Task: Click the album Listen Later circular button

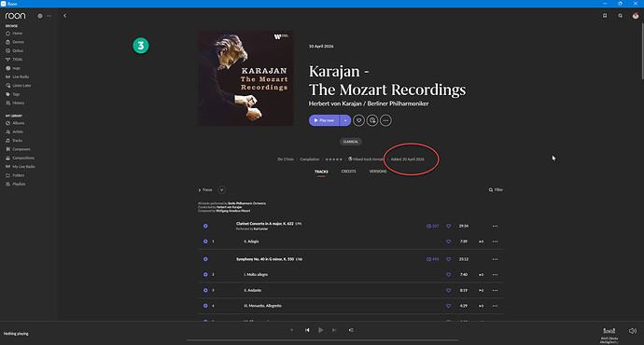Action: [372, 120]
